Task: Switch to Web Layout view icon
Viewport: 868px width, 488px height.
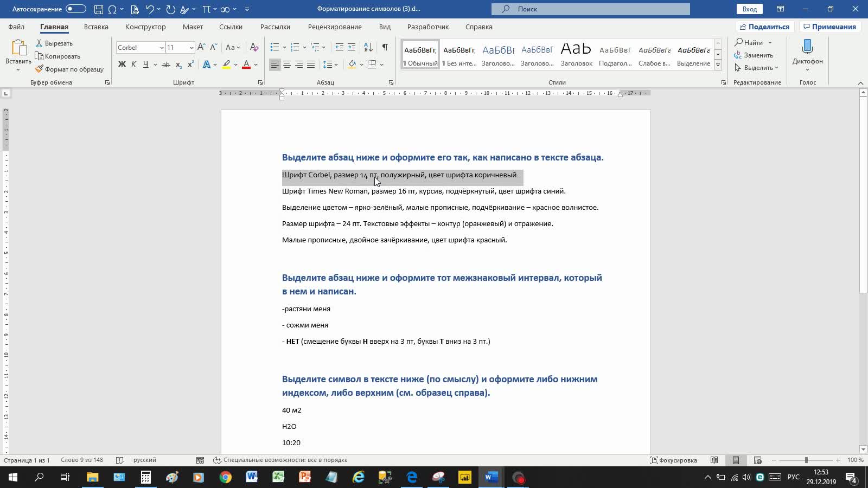Action: tap(757, 460)
